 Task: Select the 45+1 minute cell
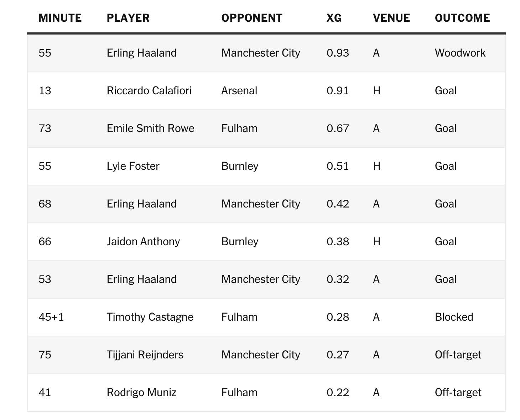(x=51, y=317)
